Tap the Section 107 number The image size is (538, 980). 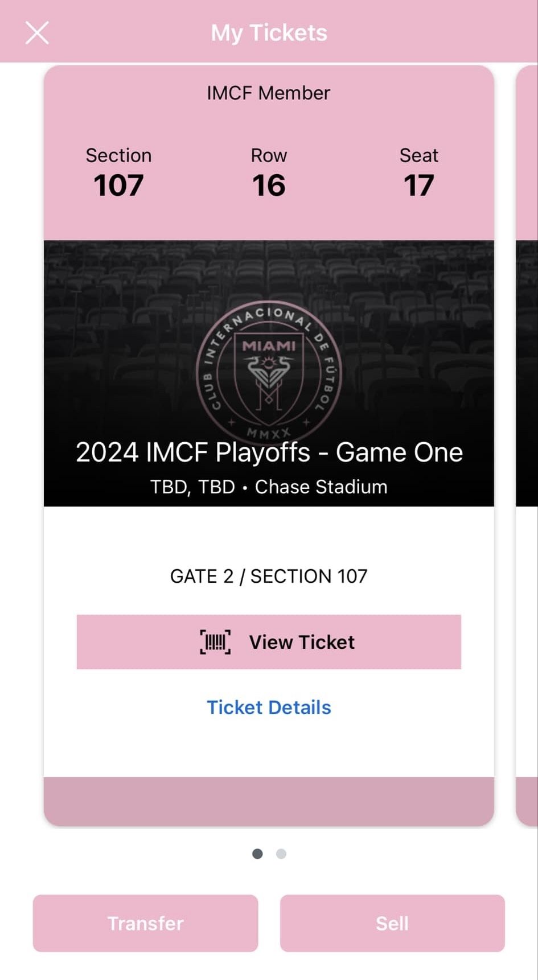(x=118, y=186)
